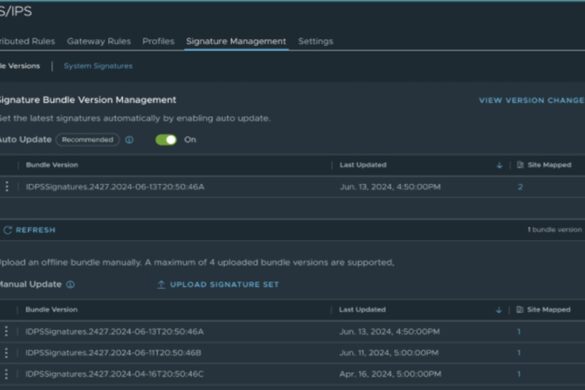Image resolution: width=585 pixels, height=390 pixels.
Task: Click Site Mapped value for Jun. 13 manual bundle
Action: coord(519,332)
